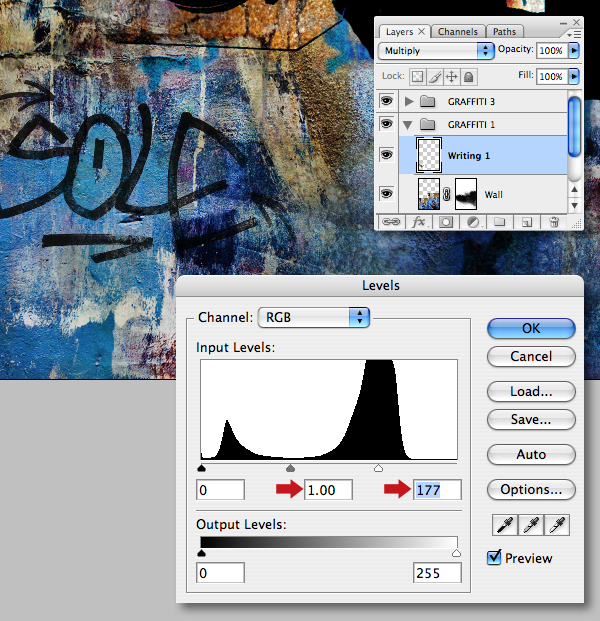Click the Options... button

pos(531,490)
